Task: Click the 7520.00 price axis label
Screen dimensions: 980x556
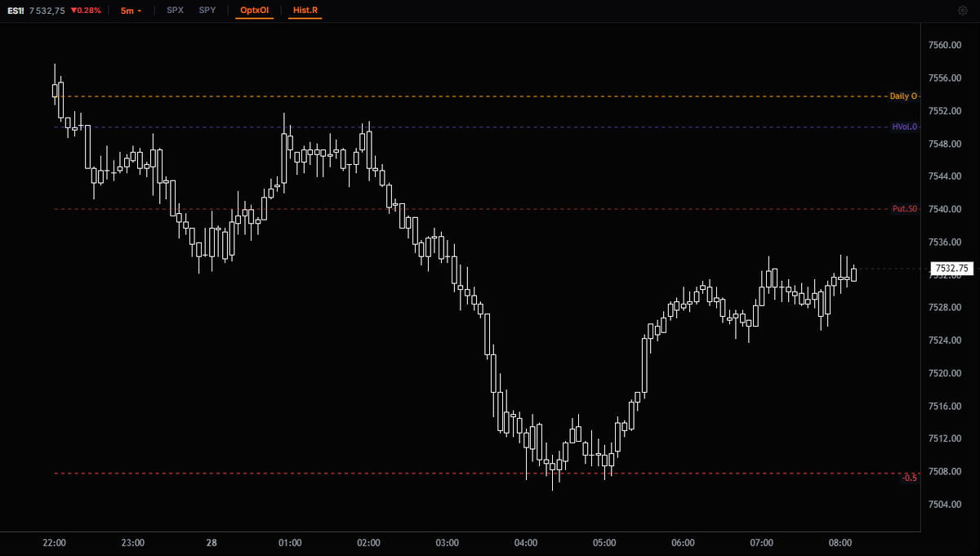Action: pos(944,373)
